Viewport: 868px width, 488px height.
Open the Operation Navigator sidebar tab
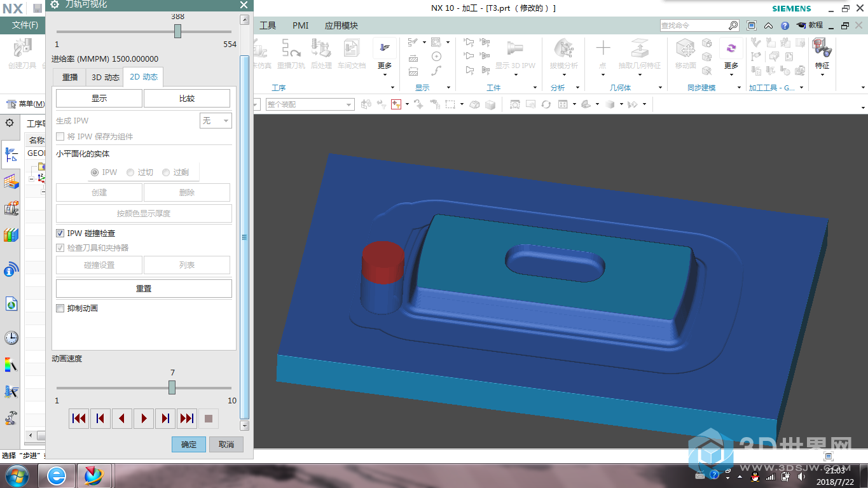(x=11, y=155)
